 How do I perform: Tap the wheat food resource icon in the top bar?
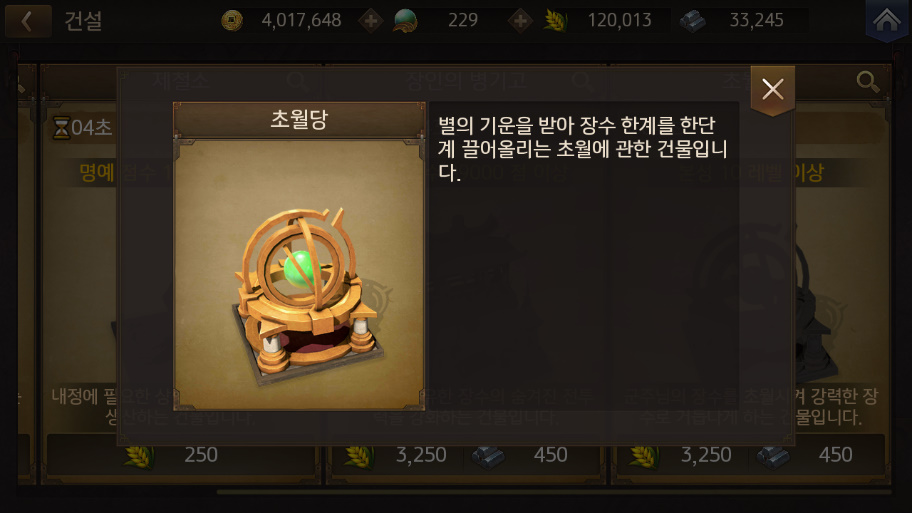(x=555, y=22)
